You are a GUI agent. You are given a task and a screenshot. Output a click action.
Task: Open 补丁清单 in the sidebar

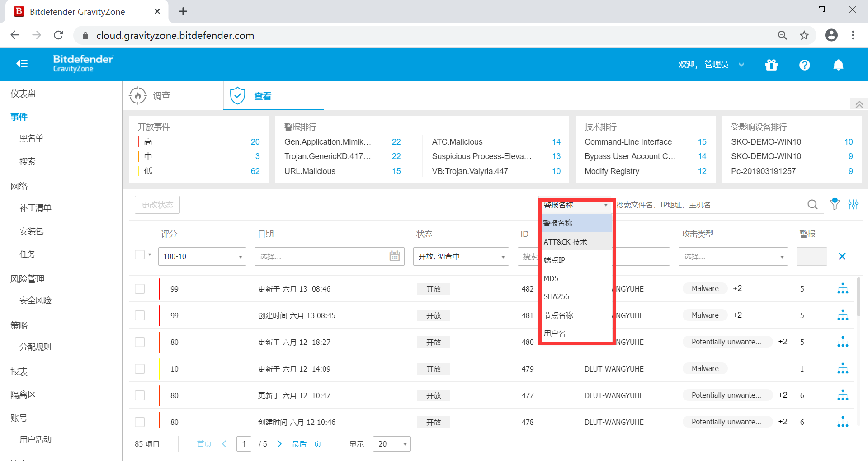(x=35, y=207)
